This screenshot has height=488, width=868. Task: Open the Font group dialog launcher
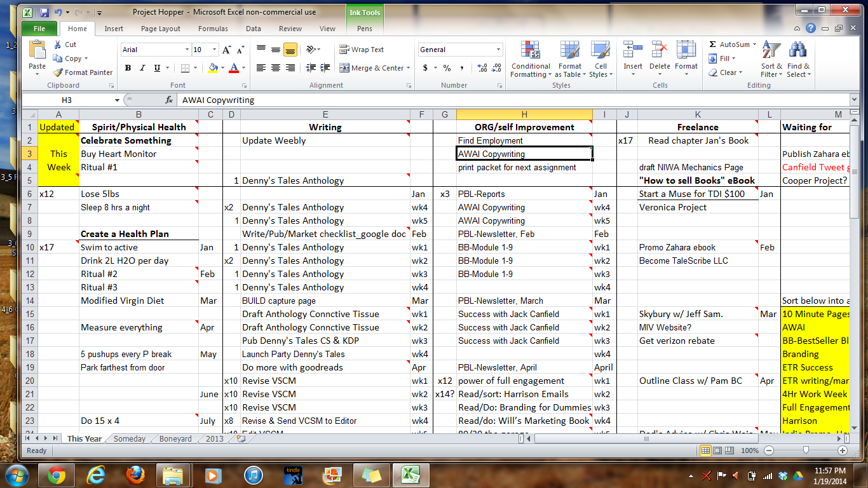tap(243, 85)
